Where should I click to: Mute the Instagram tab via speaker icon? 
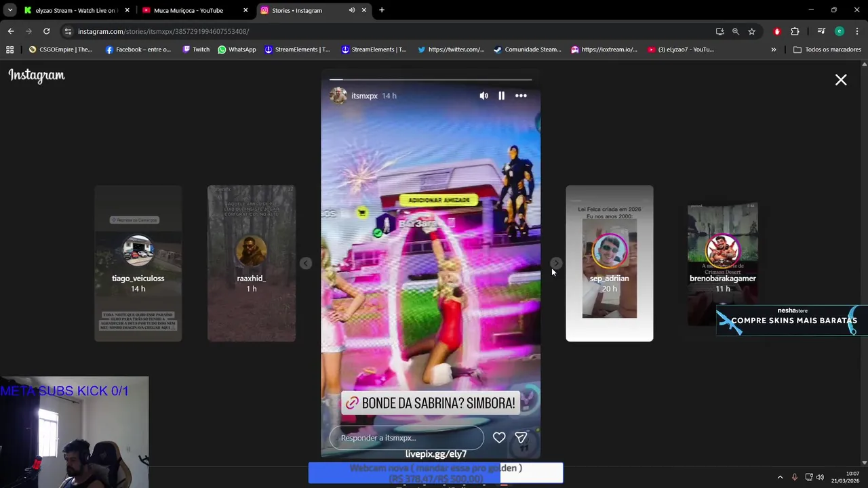point(351,10)
